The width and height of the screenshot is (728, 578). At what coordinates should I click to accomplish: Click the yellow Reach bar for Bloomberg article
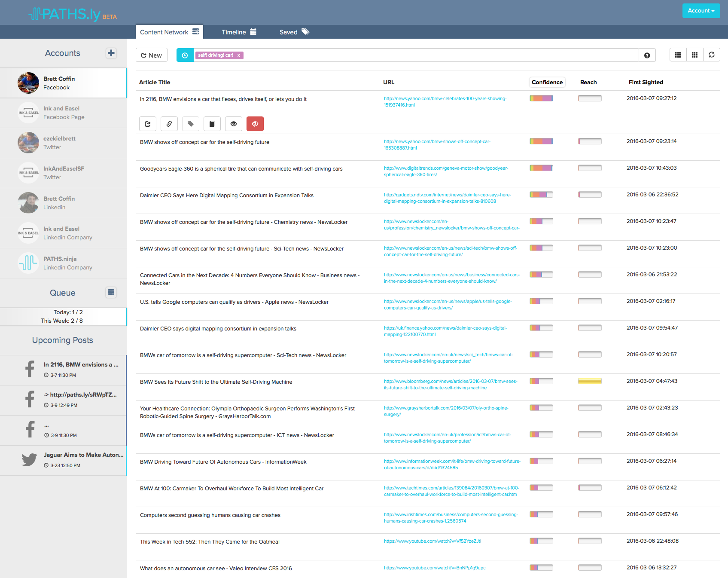tap(590, 381)
